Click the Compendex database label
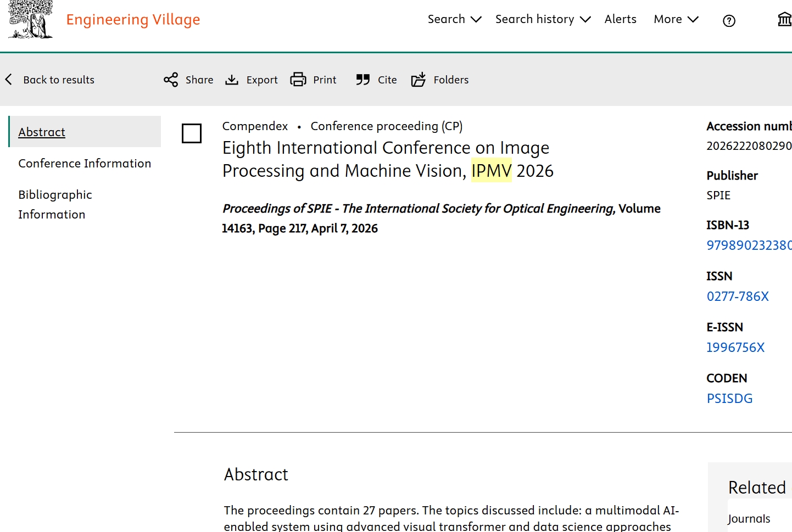The image size is (792, 532). tap(255, 126)
